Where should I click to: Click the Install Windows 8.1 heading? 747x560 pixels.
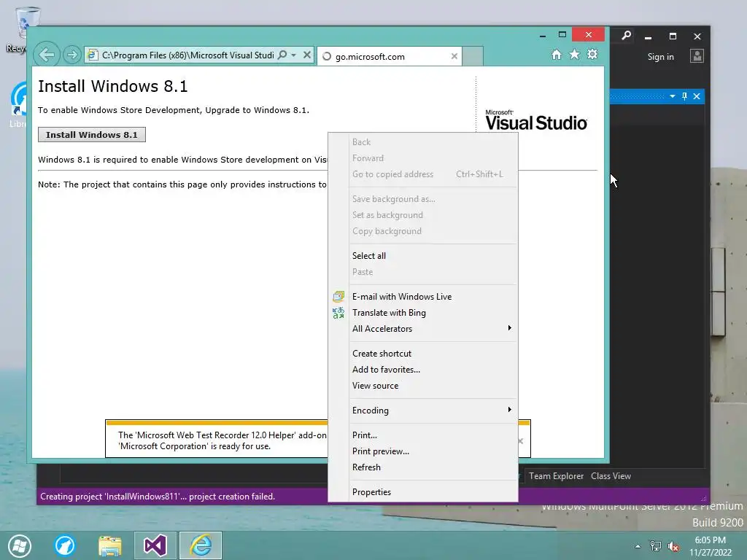click(113, 86)
